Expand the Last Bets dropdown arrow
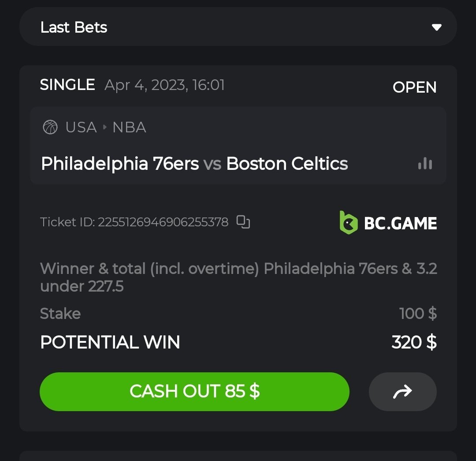The image size is (476, 461). tap(436, 27)
